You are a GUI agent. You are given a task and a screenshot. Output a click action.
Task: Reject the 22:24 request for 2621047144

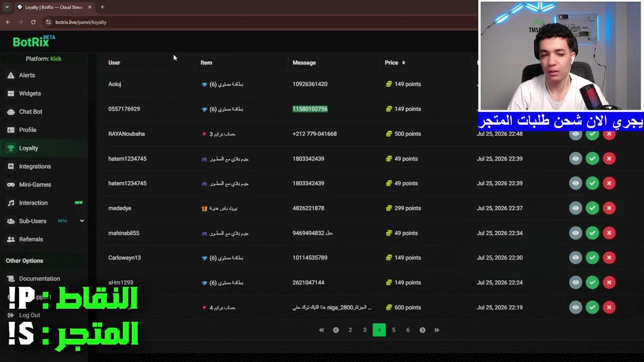[609, 283]
